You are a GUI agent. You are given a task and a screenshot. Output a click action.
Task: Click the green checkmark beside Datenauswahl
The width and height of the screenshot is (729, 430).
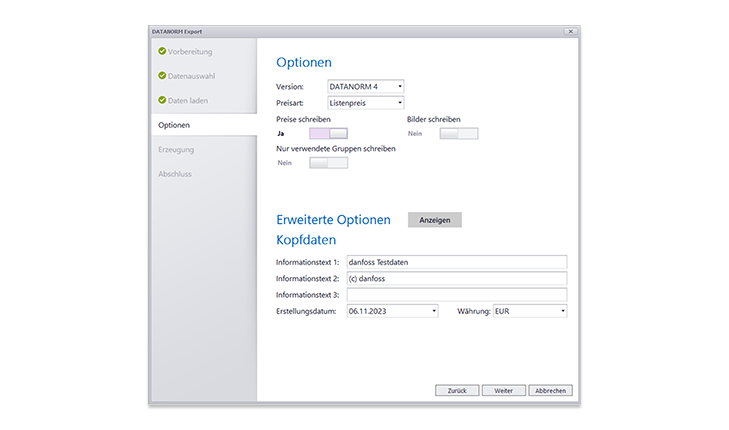click(162, 75)
